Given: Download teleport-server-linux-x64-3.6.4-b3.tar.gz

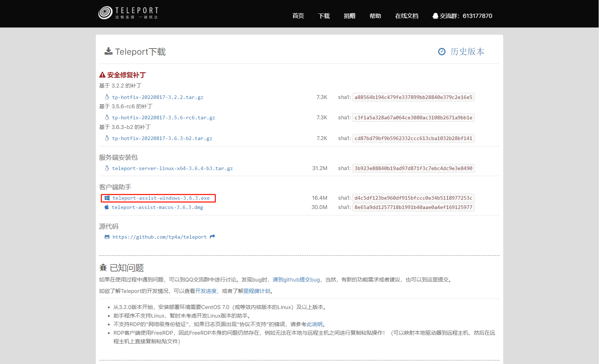Looking at the screenshot, I should 173,168.
